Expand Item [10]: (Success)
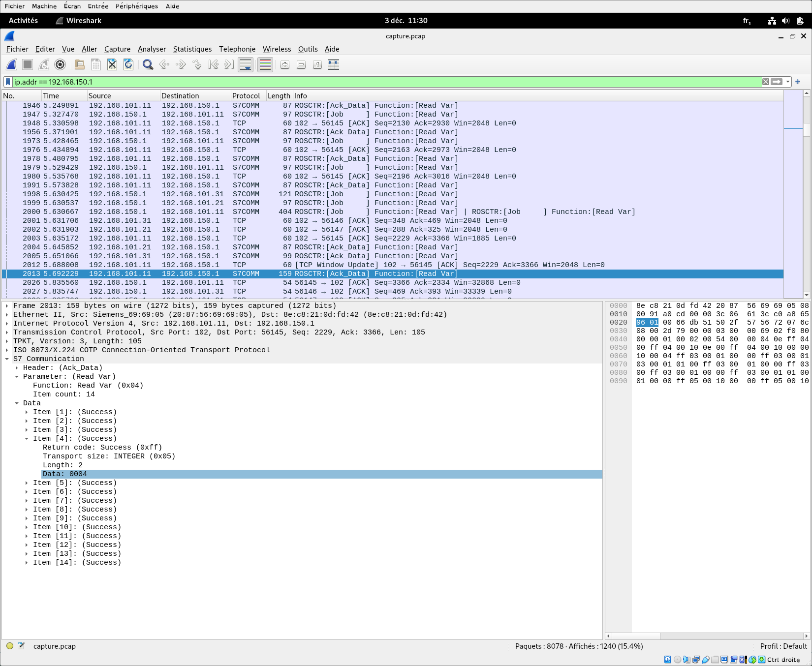 tap(27, 527)
